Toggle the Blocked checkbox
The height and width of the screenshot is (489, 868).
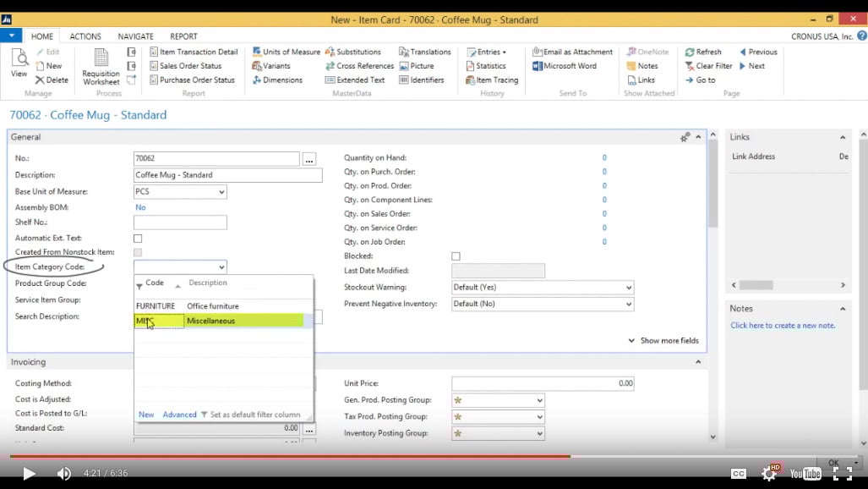(456, 256)
